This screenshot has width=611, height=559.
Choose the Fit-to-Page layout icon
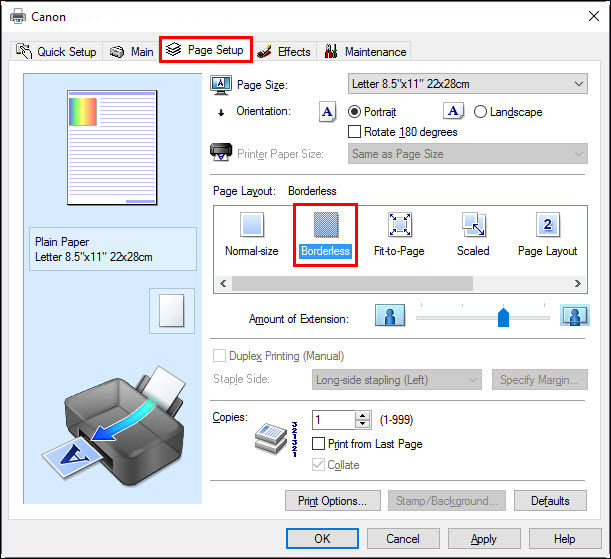tap(399, 225)
